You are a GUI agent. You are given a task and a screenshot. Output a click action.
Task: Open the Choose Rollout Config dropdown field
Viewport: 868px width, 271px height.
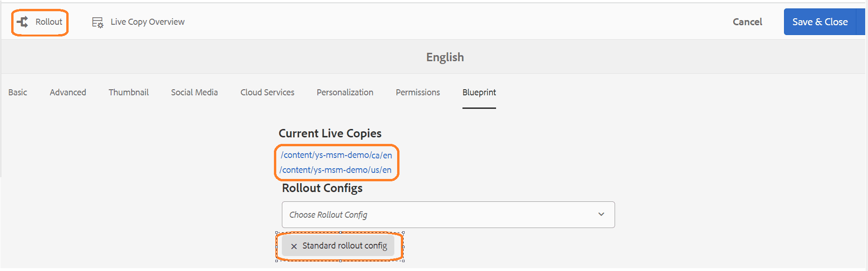448,215
